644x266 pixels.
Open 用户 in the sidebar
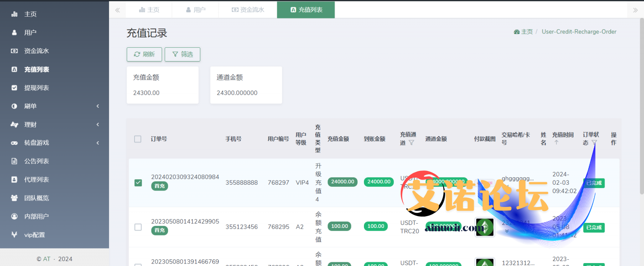(55, 32)
